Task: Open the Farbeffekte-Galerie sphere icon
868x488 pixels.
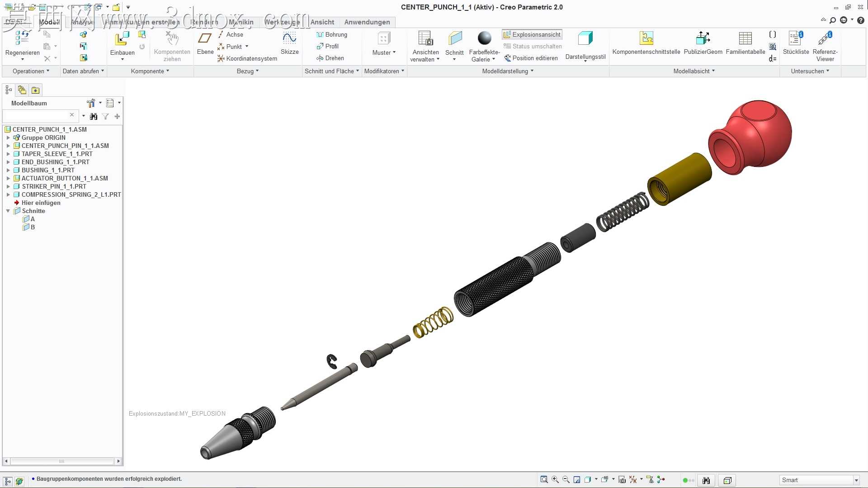Action: [x=484, y=38]
